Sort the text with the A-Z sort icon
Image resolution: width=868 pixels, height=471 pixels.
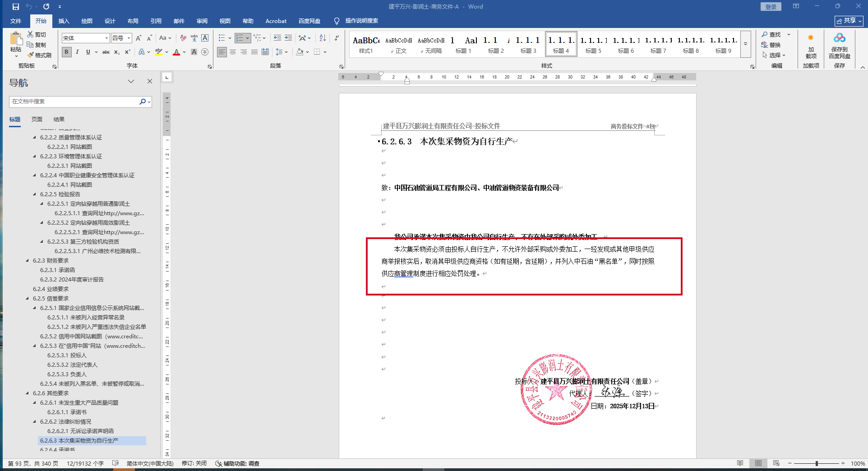click(x=323, y=38)
